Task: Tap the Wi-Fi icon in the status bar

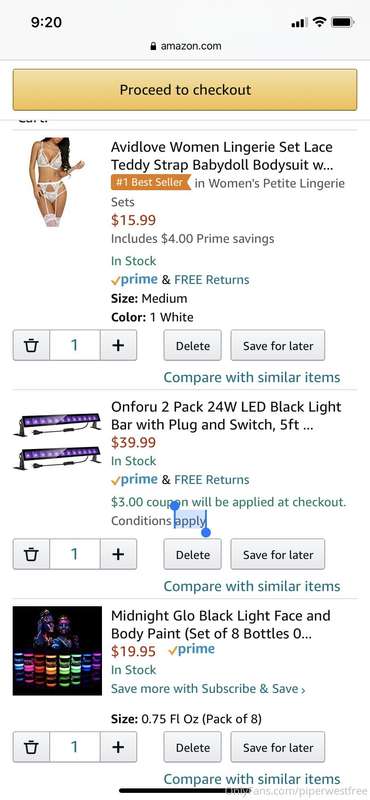Action: tap(320, 22)
